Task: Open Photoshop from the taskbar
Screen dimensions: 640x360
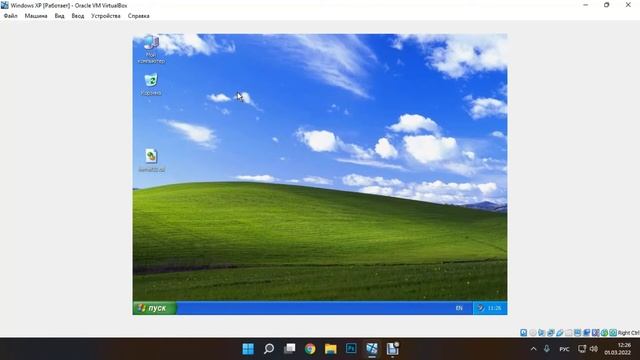Action: [351, 349]
